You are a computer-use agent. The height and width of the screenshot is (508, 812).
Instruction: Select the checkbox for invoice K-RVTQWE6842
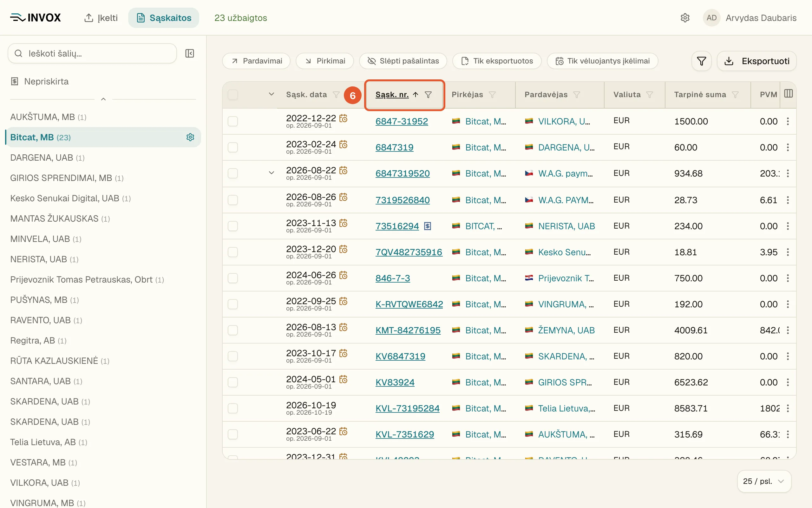pos(233,304)
